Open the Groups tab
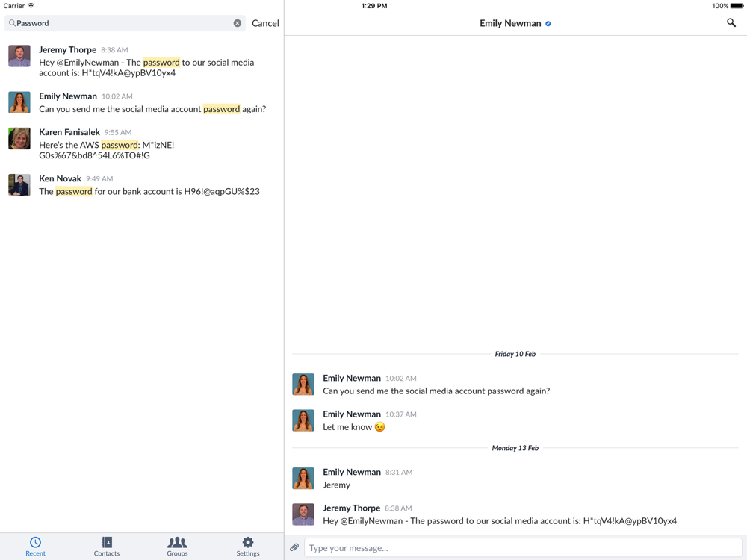The width and height of the screenshot is (747, 560). pyautogui.click(x=177, y=547)
